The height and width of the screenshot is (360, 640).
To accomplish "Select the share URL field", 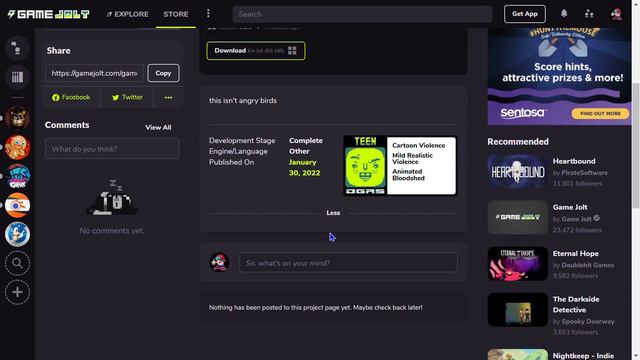I will (94, 73).
